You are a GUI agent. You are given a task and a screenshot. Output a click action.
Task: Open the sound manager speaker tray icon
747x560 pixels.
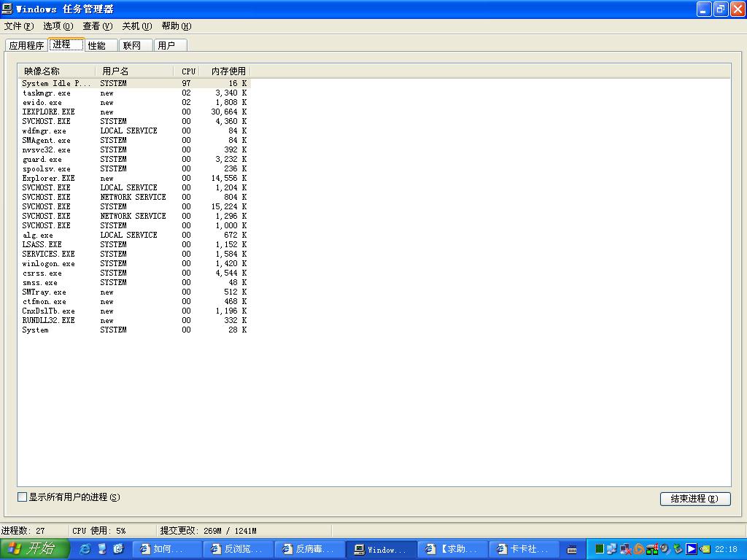click(x=665, y=549)
